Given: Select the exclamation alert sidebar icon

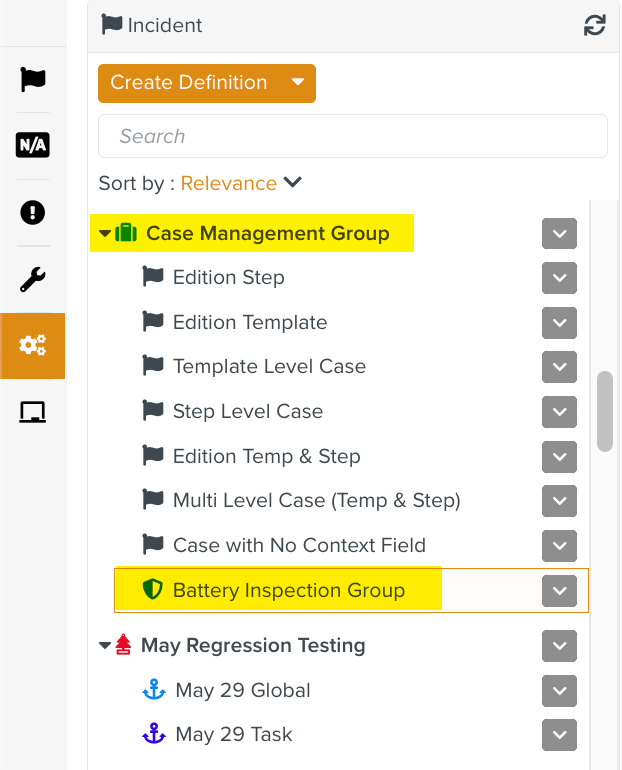Looking at the screenshot, I should [33, 212].
